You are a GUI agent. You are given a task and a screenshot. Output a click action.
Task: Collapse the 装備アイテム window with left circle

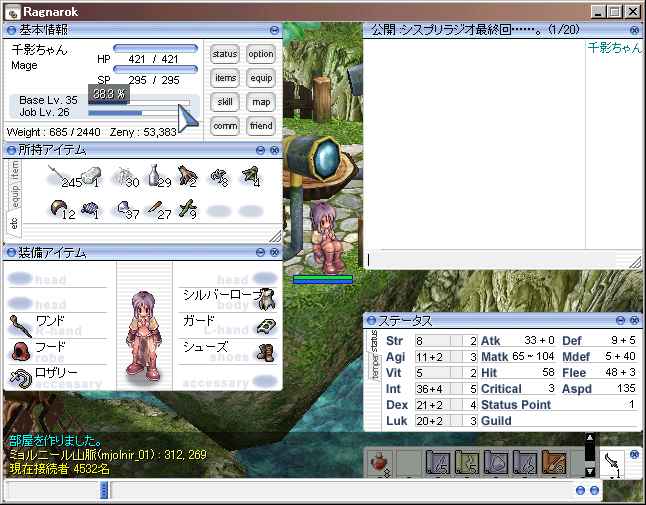tap(12, 252)
